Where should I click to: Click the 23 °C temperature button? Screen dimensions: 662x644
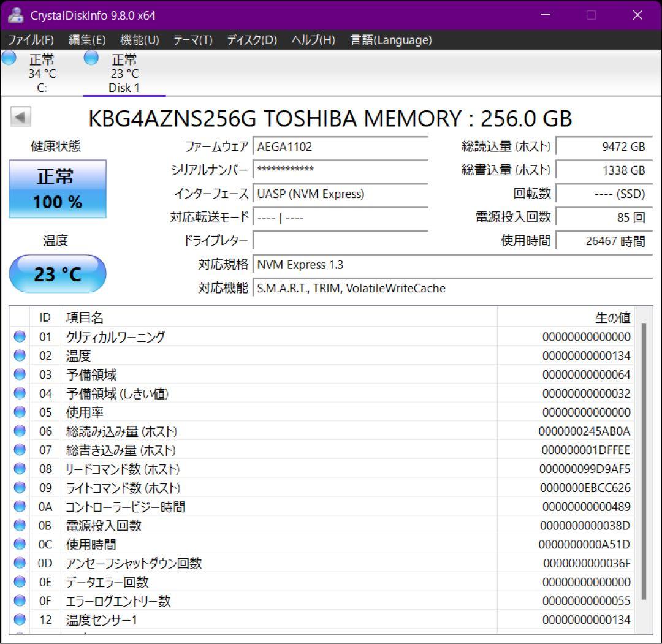click(x=58, y=274)
